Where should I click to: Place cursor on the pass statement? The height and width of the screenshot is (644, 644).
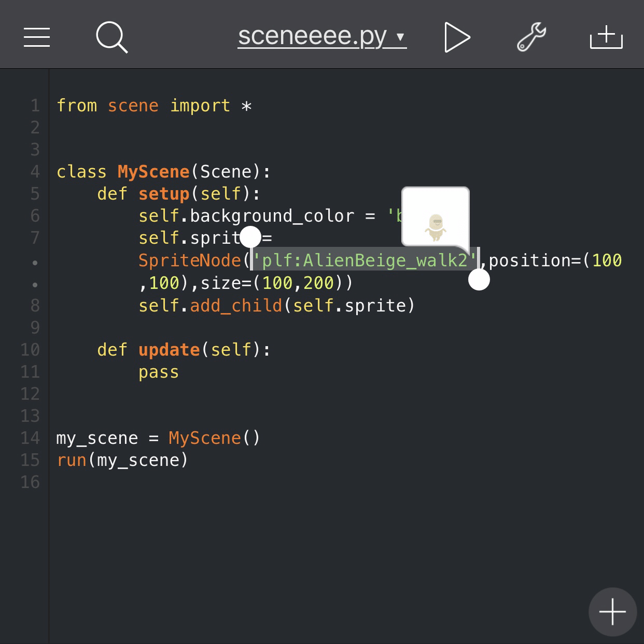tap(158, 372)
